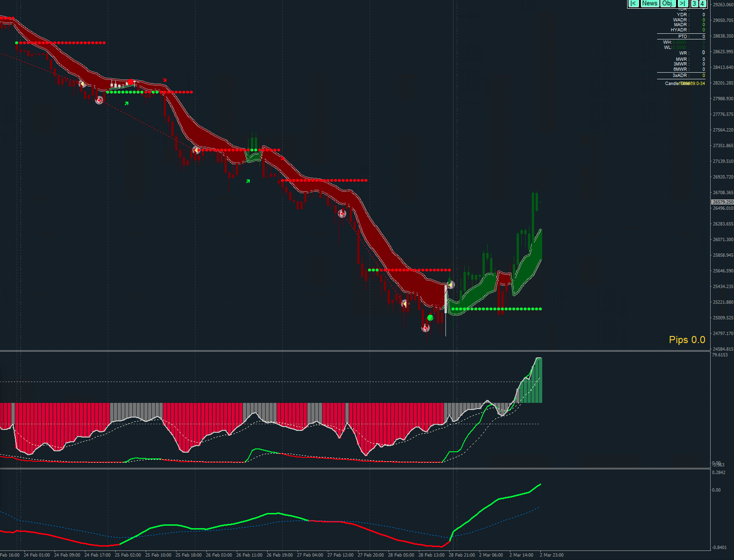This screenshot has width=734, height=560.
Task: Click the lowest green dotted support line
Action: tap(497, 309)
